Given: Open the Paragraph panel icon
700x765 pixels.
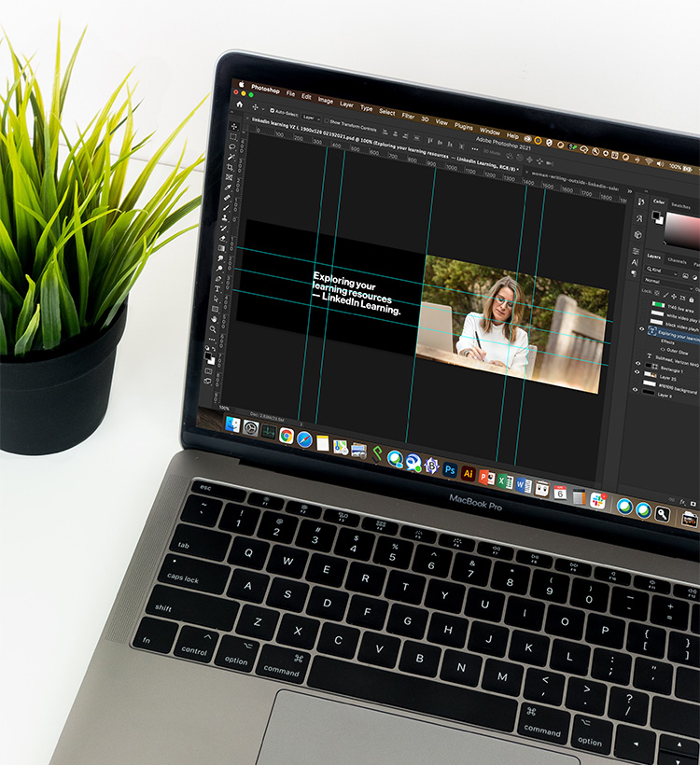Looking at the screenshot, I should [634, 273].
